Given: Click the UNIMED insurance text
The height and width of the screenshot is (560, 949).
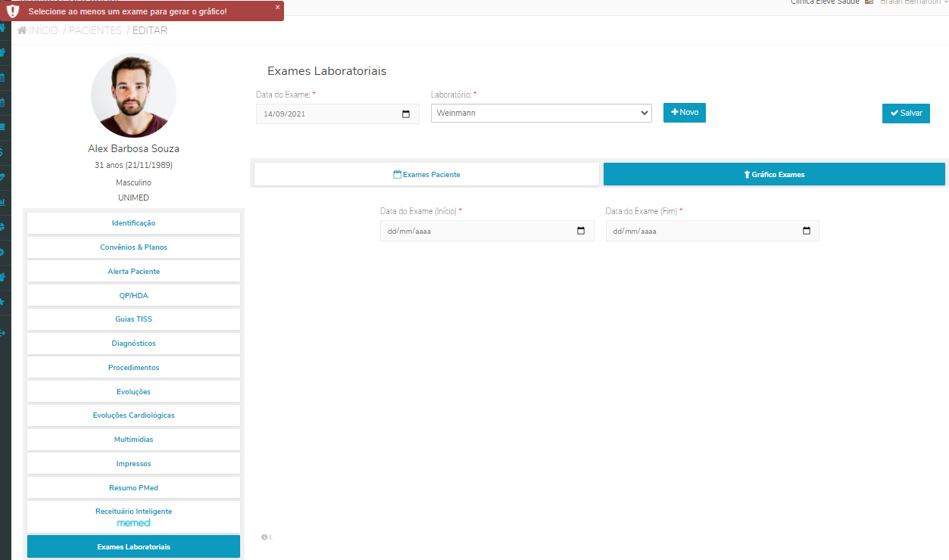Looking at the screenshot, I should coord(133,198).
